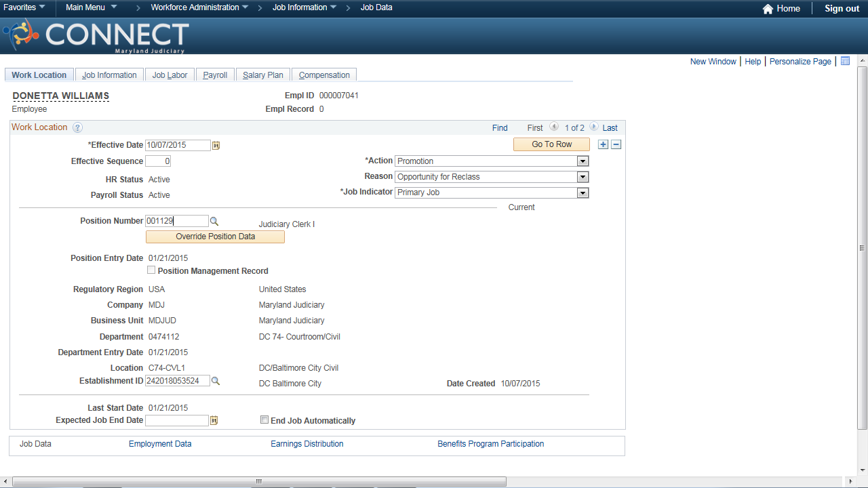Switch to the Compensation tab
Viewport: 868px width, 488px height.
(324, 75)
